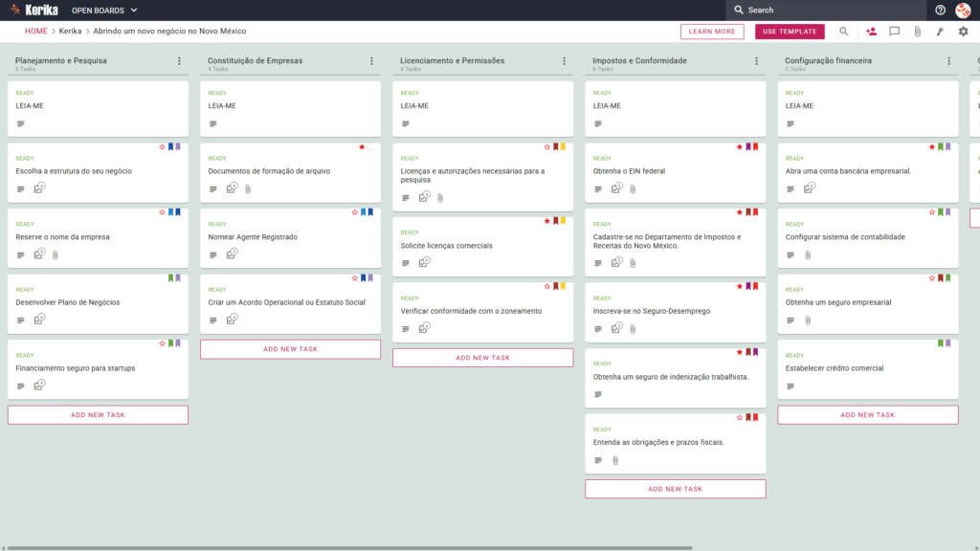Open LEIA-ME card in Planejamento e Pesquisa
The height and width of the screenshot is (551, 980).
99,109
